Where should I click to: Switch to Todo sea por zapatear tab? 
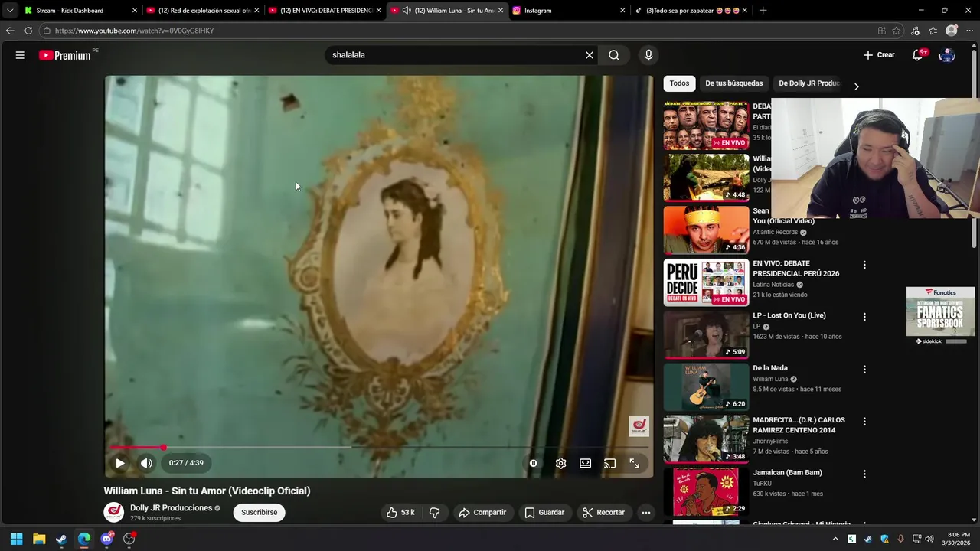[691, 11]
